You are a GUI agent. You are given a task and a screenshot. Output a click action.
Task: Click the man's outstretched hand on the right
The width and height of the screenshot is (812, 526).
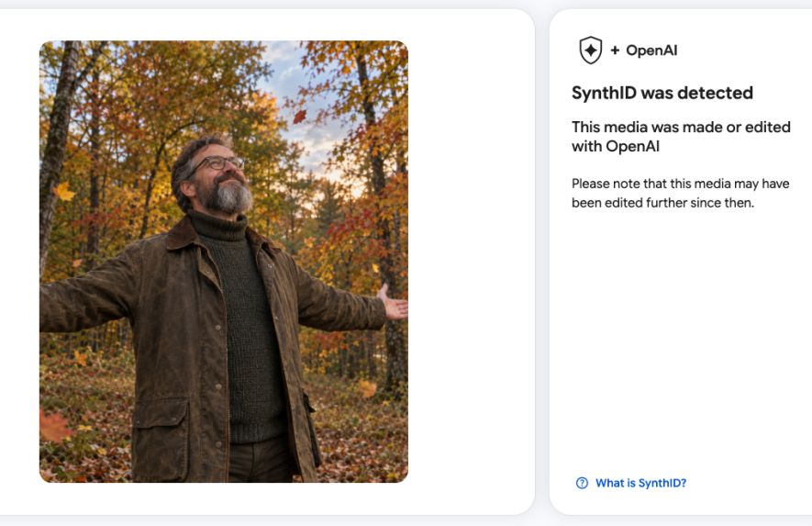pos(393,302)
